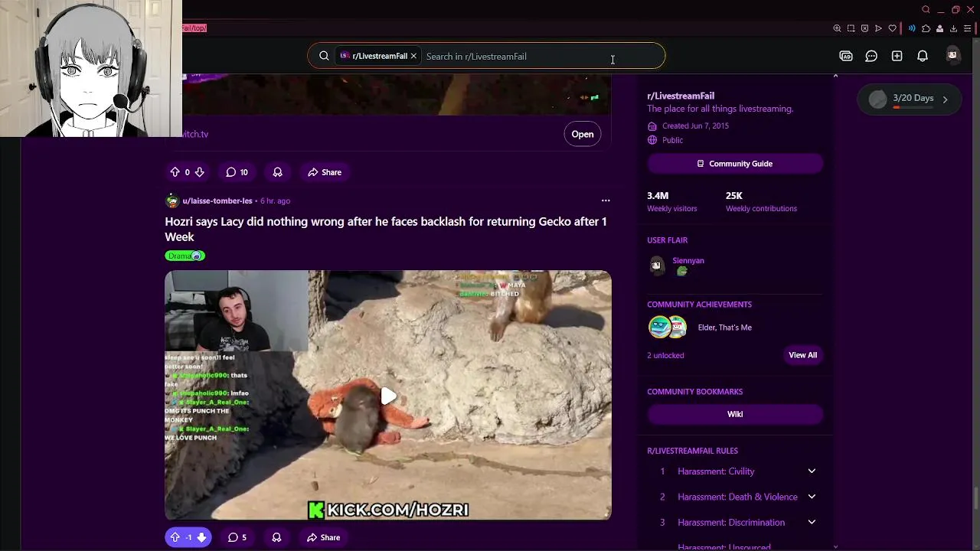The image size is (980, 551).
Task: Downvote the post with 0 score
Action: coord(199,172)
